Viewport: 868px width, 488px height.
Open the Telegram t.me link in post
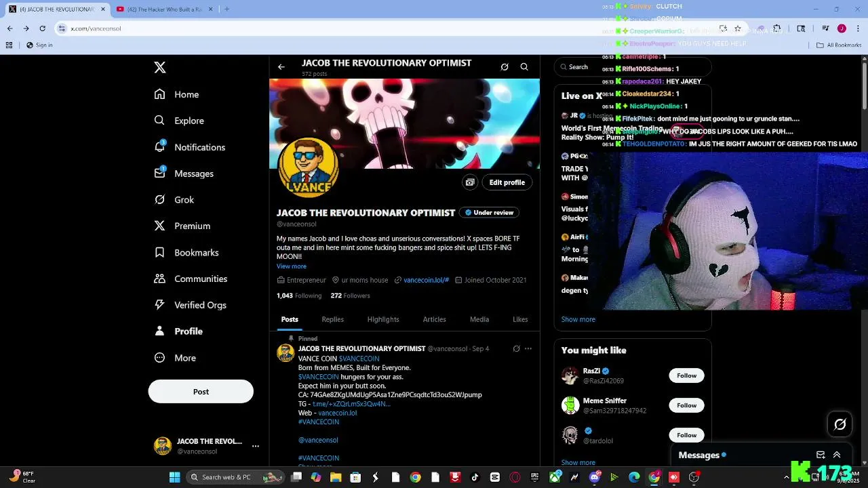[x=351, y=404]
